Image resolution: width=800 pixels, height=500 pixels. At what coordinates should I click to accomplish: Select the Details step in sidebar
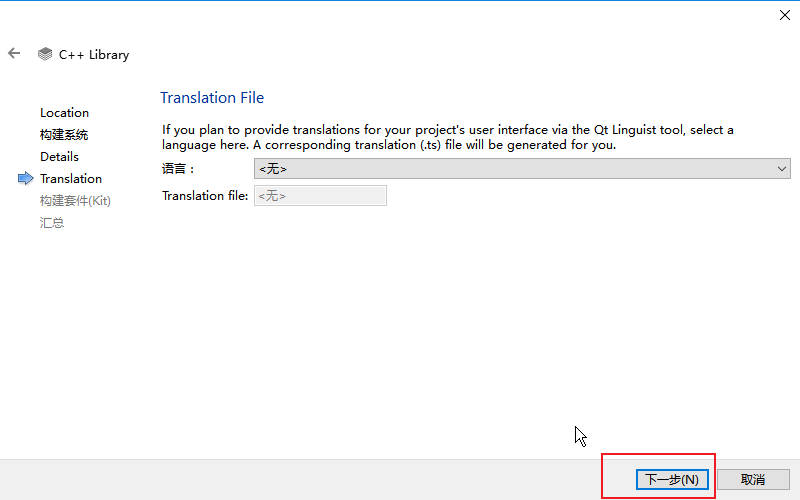(x=59, y=157)
